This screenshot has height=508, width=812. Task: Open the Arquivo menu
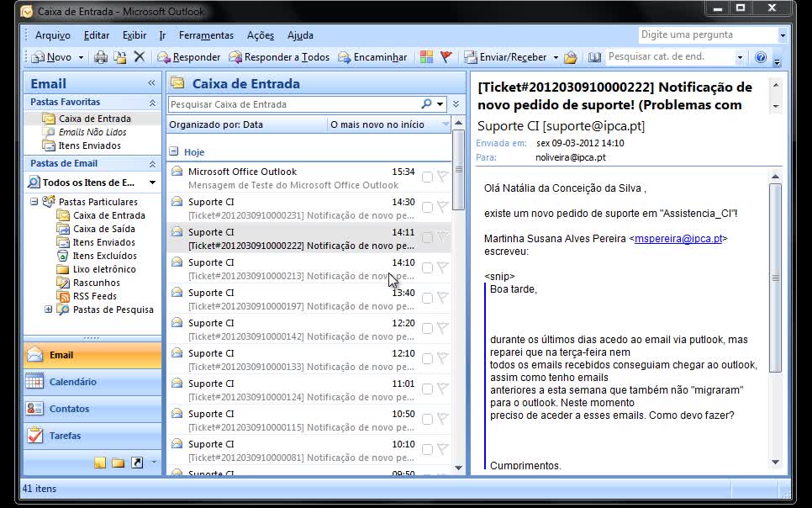pyautogui.click(x=53, y=35)
